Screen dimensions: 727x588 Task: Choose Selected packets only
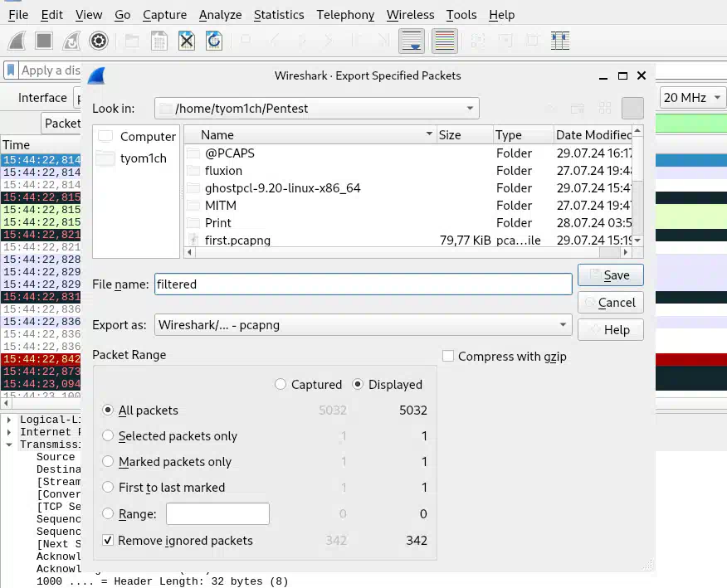tap(108, 436)
